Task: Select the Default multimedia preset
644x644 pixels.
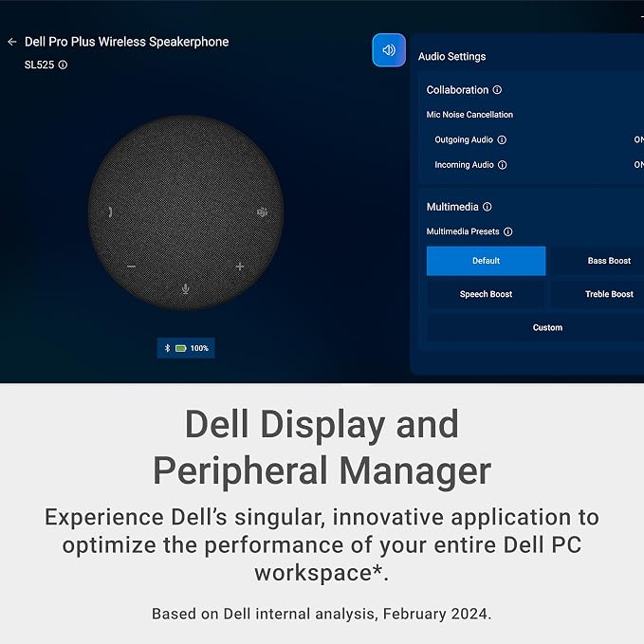Action: click(x=487, y=261)
